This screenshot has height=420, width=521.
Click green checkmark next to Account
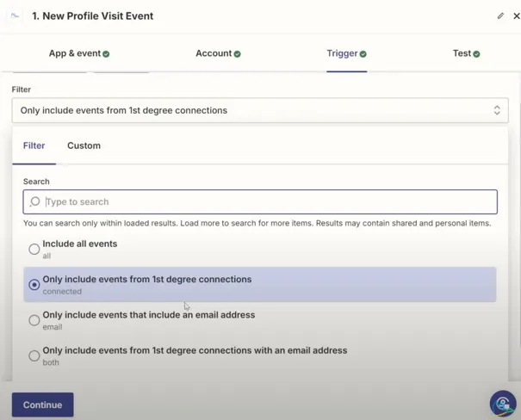237,53
